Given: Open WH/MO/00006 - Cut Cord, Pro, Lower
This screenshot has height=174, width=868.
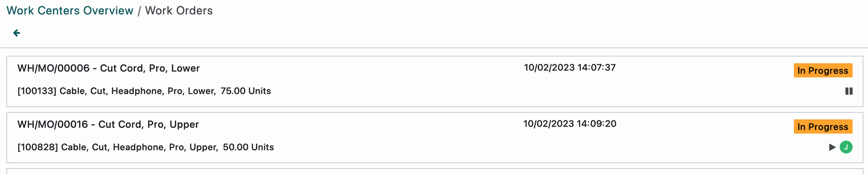Looking at the screenshot, I should coord(108,68).
